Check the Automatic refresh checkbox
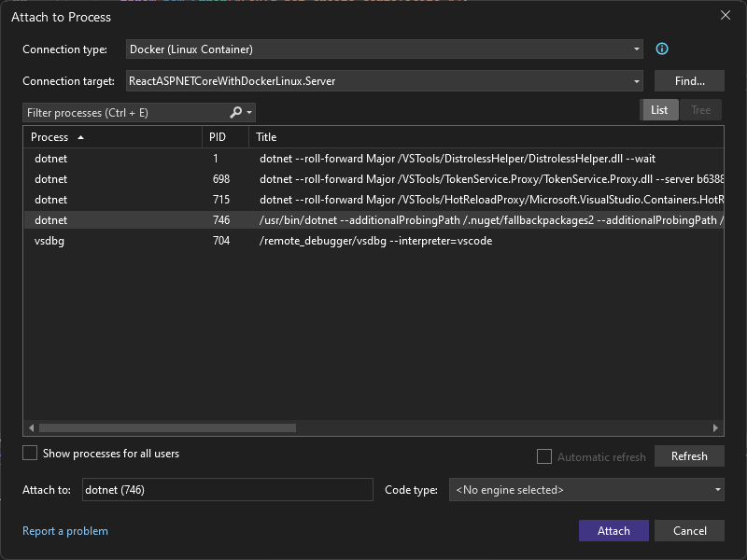 544,456
